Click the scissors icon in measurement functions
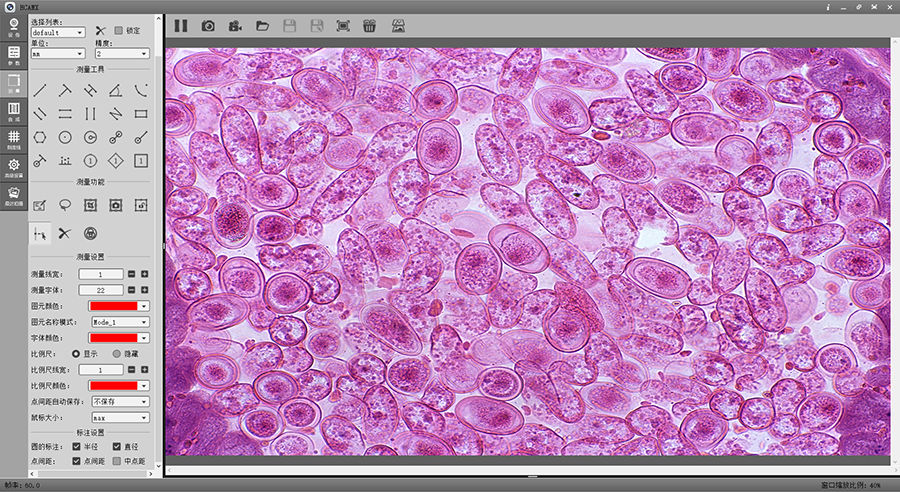Image resolution: width=900 pixels, height=492 pixels. point(65,233)
